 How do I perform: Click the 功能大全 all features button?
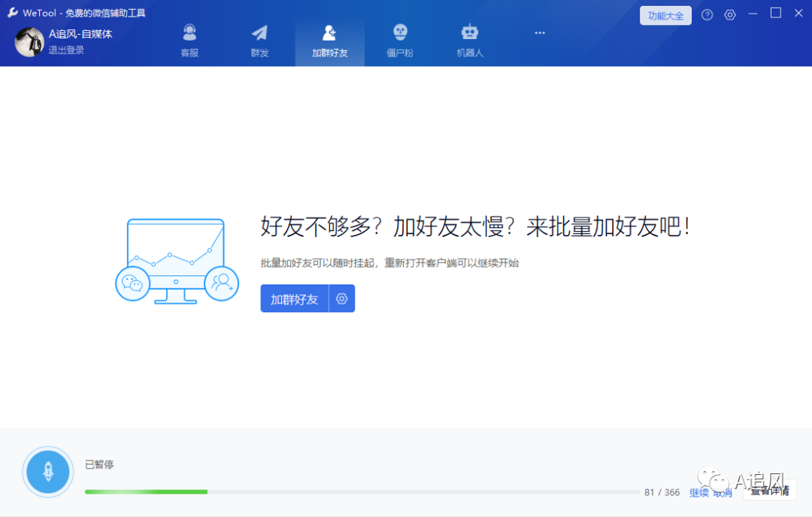[x=665, y=16]
